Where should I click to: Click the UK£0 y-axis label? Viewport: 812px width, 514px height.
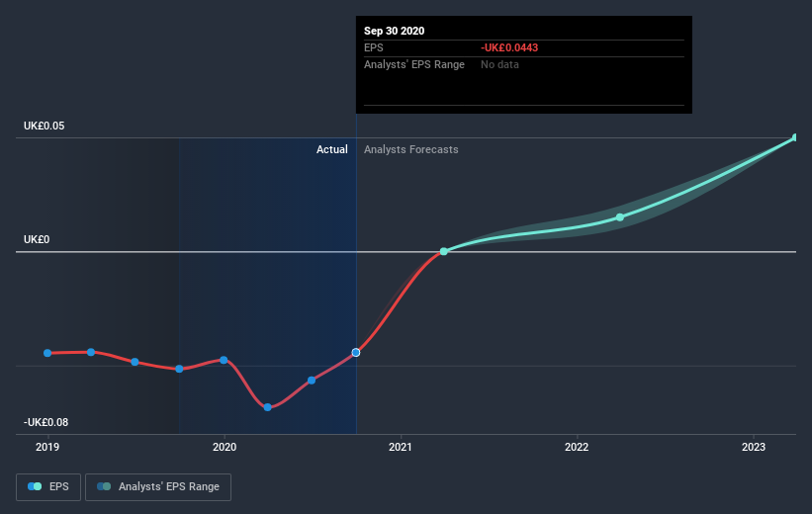click(37, 239)
